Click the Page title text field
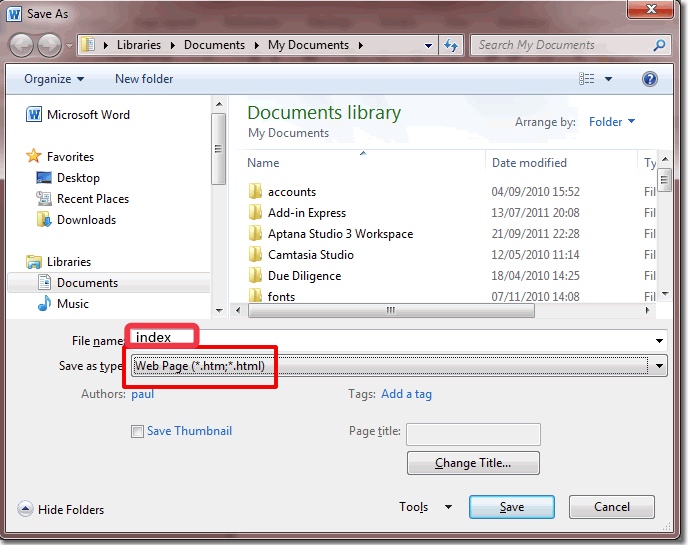The height and width of the screenshot is (545, 688). pos(473,434)
